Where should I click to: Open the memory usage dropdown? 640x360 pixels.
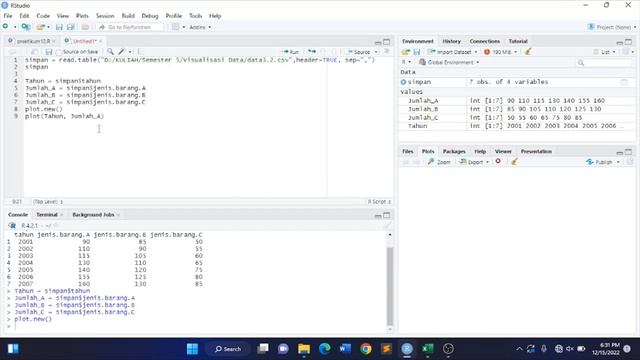point(500,52)
